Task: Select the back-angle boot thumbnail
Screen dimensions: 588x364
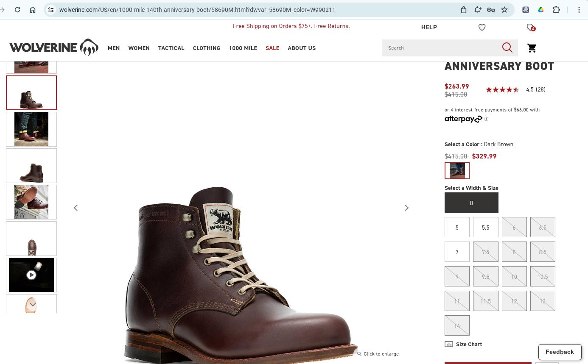Action: [31, 166]
